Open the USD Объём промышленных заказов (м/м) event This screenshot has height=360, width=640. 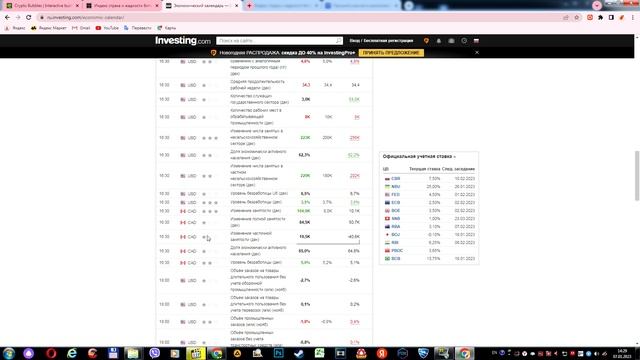(252, 322)
